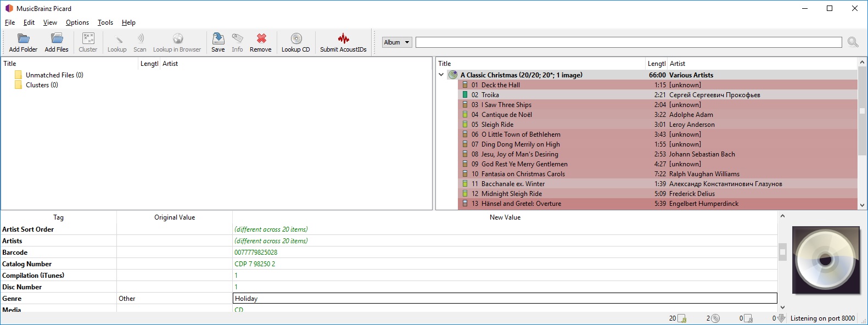
Task: Click the metadata panel scroll up arrow
Action: pyautogui.click(x=782, y=216)
